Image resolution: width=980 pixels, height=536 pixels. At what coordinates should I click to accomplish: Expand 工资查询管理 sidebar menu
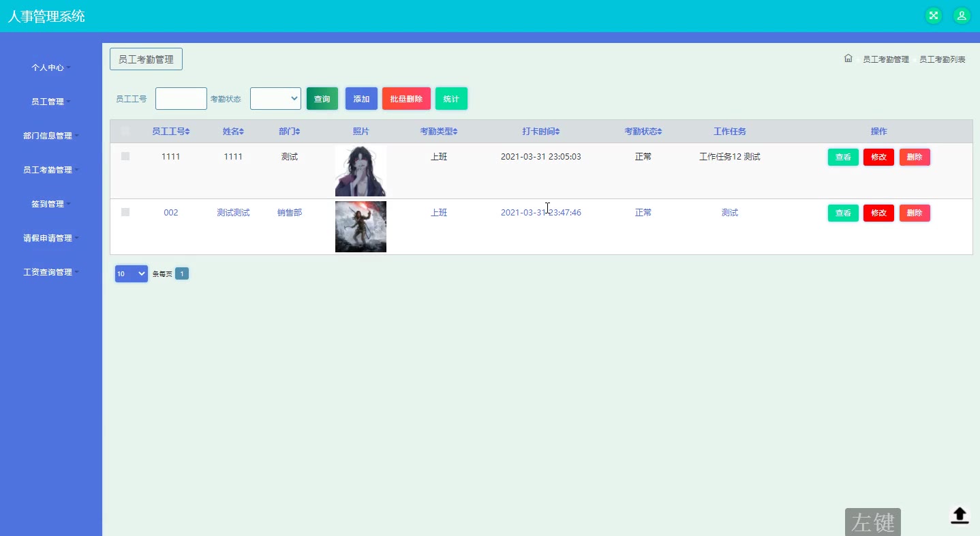point(51,272)
